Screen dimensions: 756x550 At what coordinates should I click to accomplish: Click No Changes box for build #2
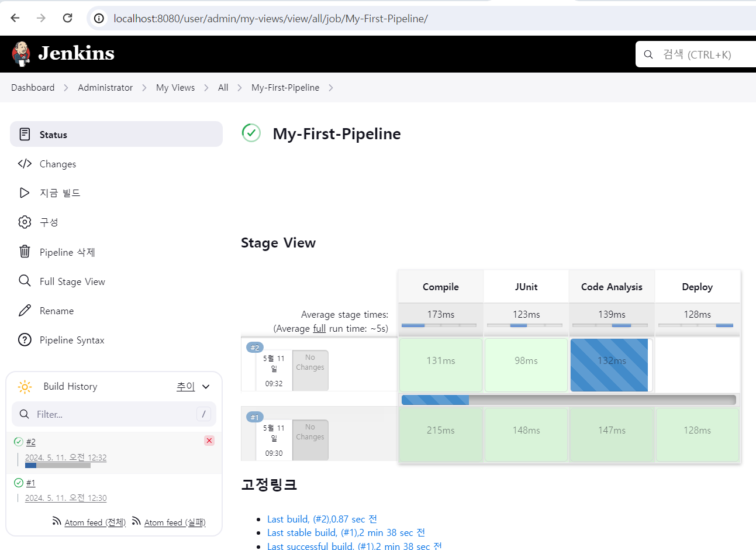pyautogui.click(x=310, y=370)
